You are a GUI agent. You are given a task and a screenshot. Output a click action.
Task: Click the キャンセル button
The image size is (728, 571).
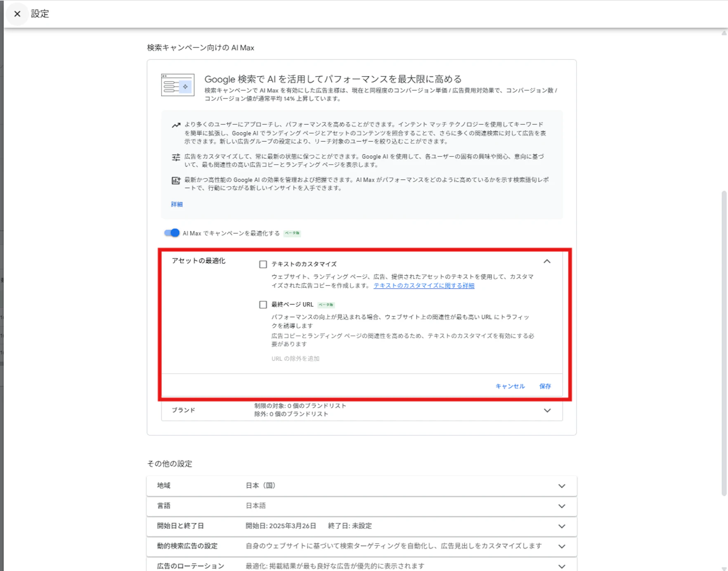click(x=510, y=386)
